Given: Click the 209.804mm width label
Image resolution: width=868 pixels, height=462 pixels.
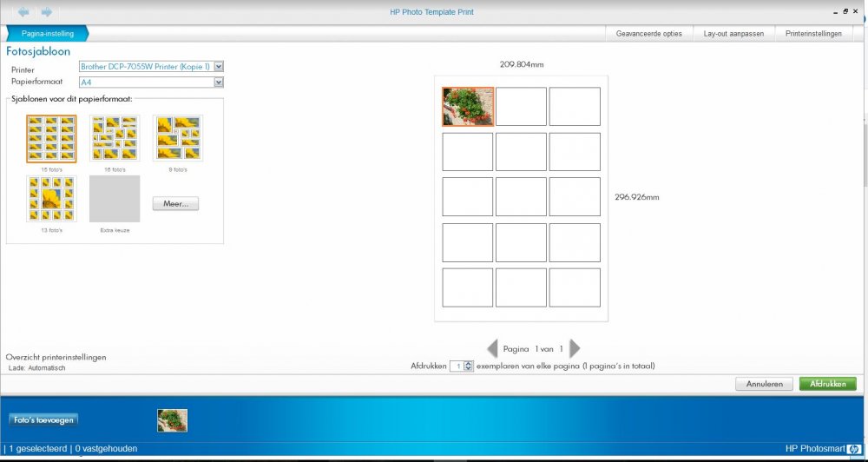Looking at the screenshot, I should [x=522, y=64].
